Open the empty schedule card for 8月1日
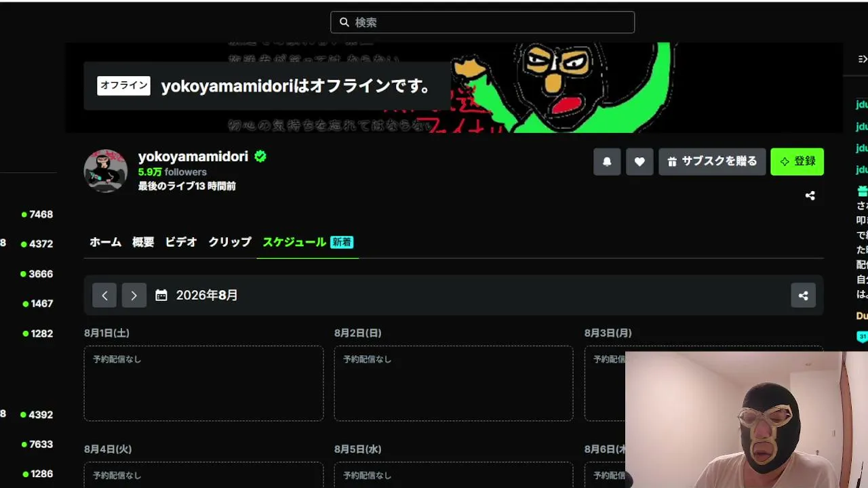 click(x=203, y=384)
